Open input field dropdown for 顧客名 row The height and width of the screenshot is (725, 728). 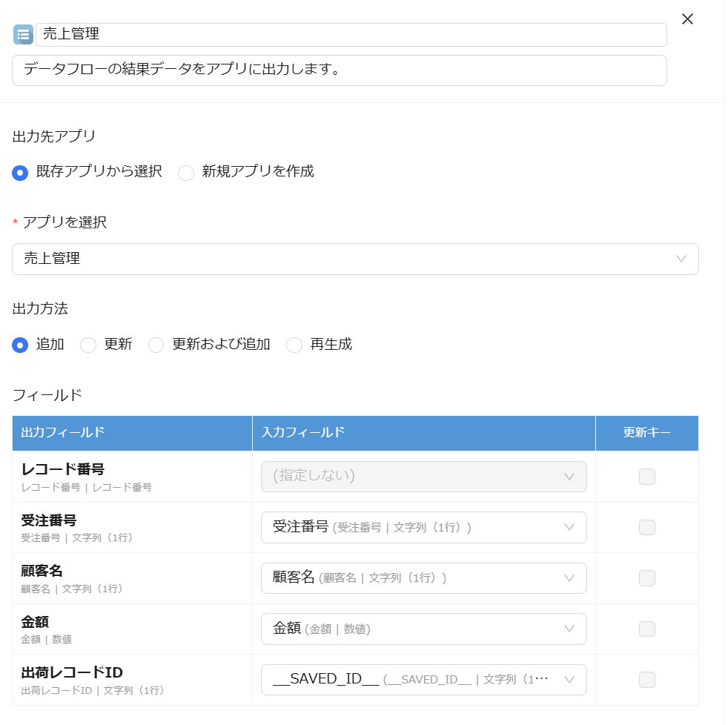point(423,578)
